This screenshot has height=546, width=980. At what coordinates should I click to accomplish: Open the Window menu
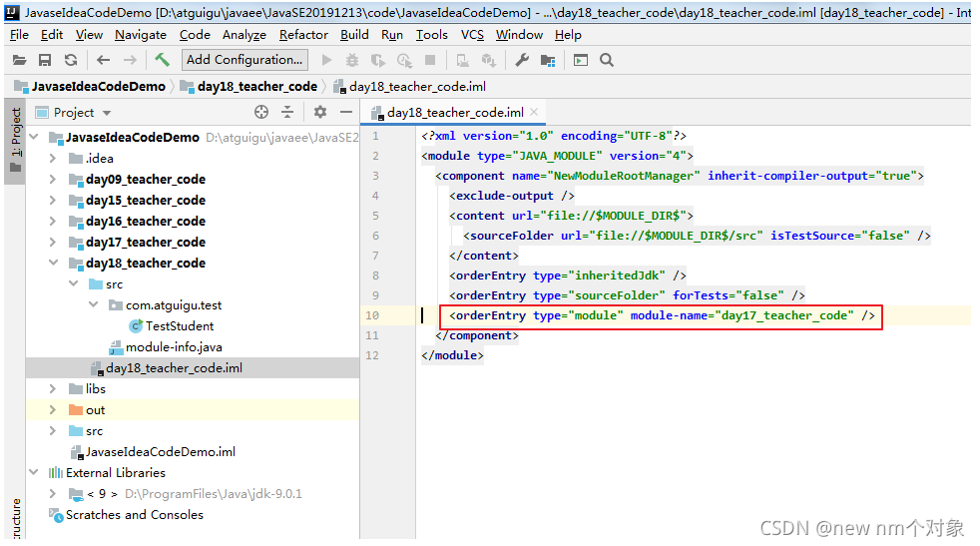click(x=519, y=35)
